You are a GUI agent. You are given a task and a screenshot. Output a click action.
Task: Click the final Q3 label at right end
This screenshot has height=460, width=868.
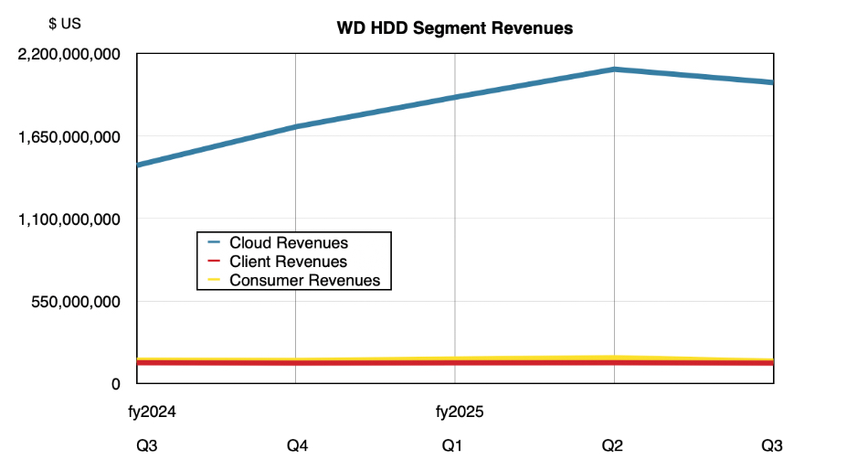click(772, 445)
